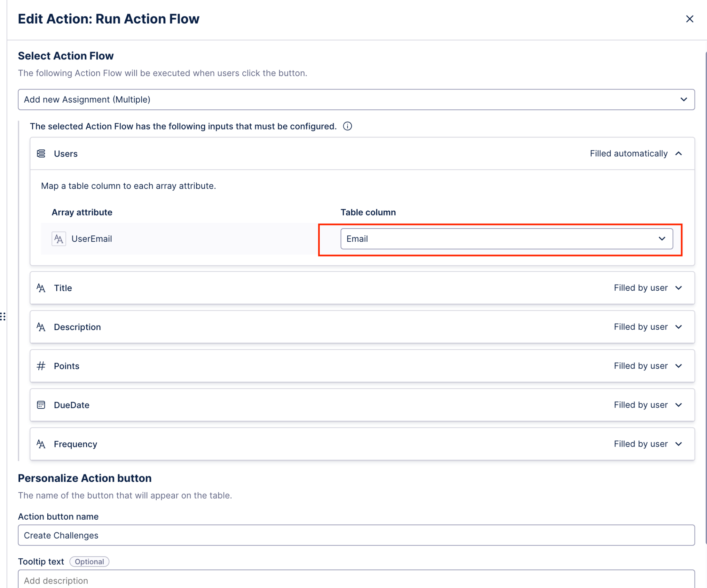Click the 'UserEmail' attribute label
The height and width of the screenshot is (588, 707).
(x=91, y=239)
